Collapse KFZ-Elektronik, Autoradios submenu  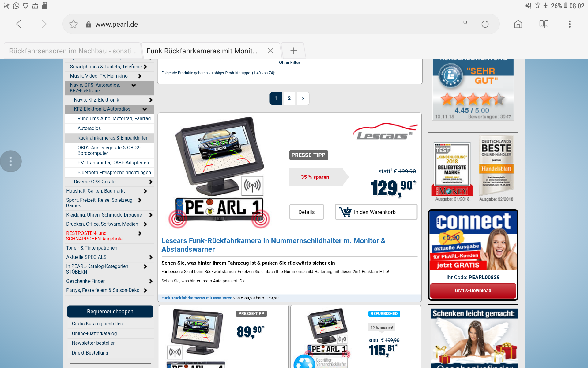coord(145,109)
